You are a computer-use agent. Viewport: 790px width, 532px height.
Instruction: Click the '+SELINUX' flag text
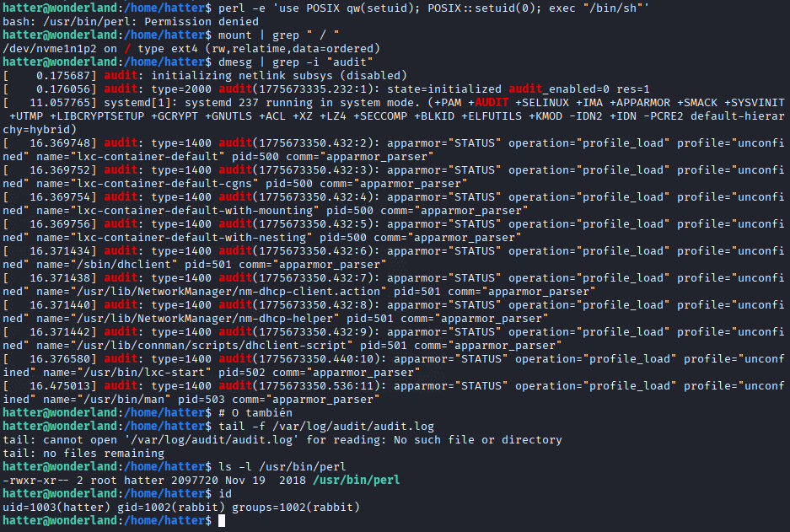tap(542, 103)
